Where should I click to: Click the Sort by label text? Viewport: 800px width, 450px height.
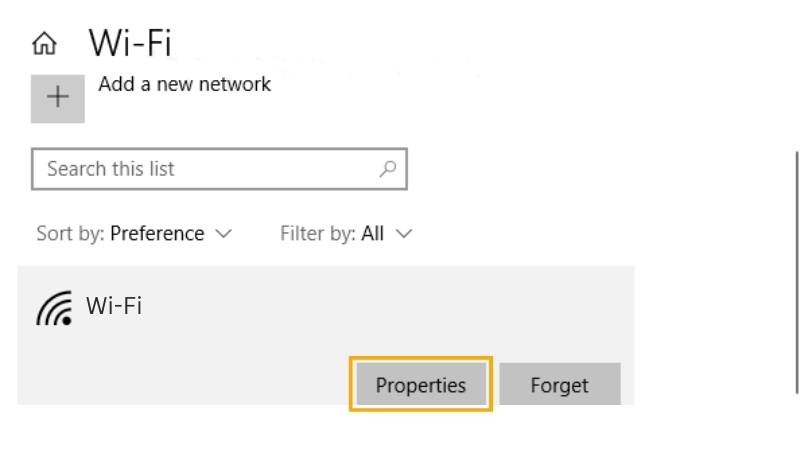(x=70, y=234)
